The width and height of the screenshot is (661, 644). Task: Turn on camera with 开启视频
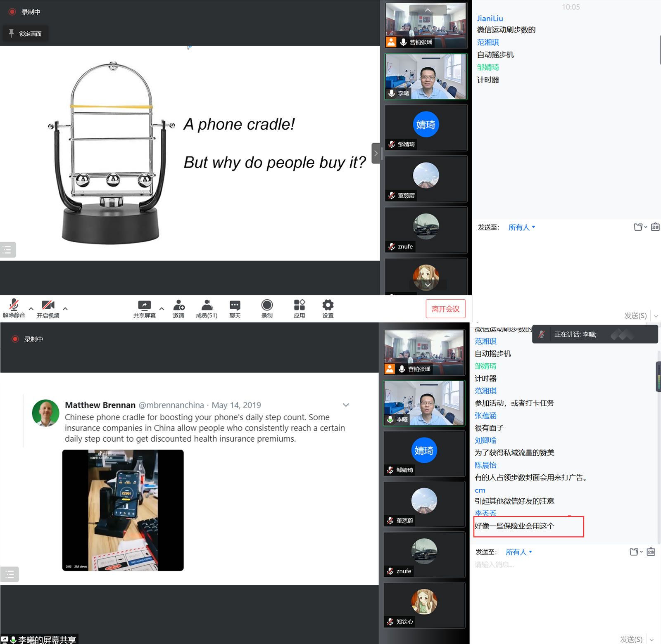coord(48,308)
